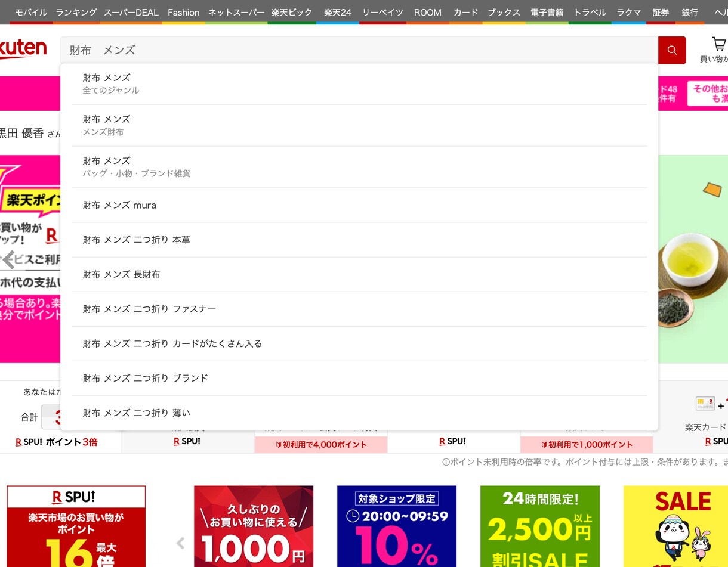Select suggestion 財布 メンズ in メンズ財布 genre
The image size is (728, 567).
[x=359, y=125]
